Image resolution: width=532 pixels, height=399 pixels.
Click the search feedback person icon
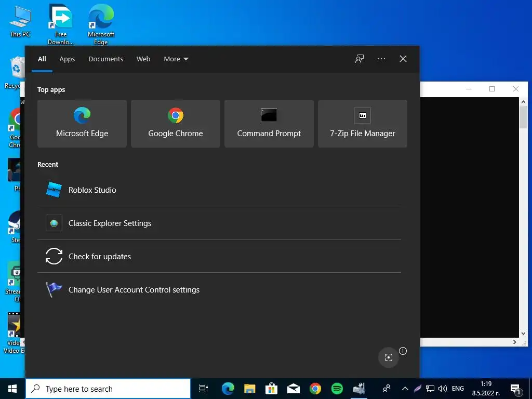(360, 59)
